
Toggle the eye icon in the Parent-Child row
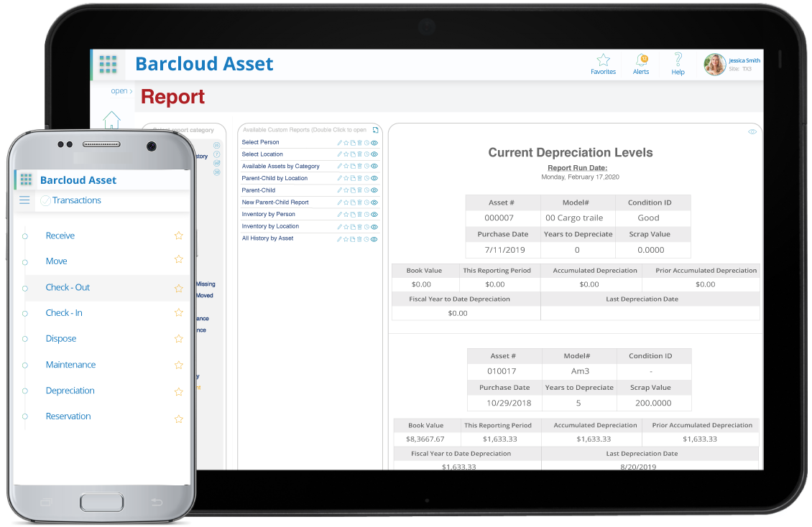coord(374,190)
